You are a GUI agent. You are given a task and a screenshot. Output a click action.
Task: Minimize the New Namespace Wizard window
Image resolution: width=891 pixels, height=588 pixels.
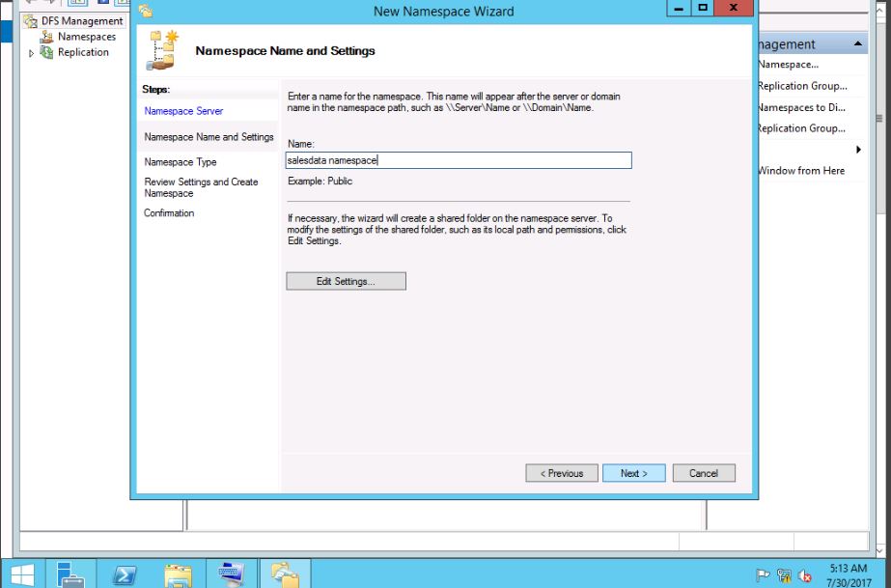click(679, 8)
